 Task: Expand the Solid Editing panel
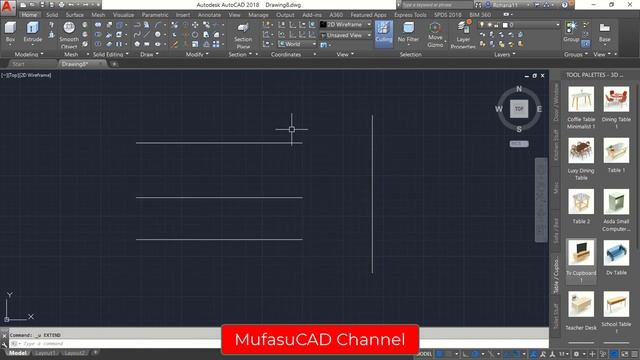[x=111, y=54]
